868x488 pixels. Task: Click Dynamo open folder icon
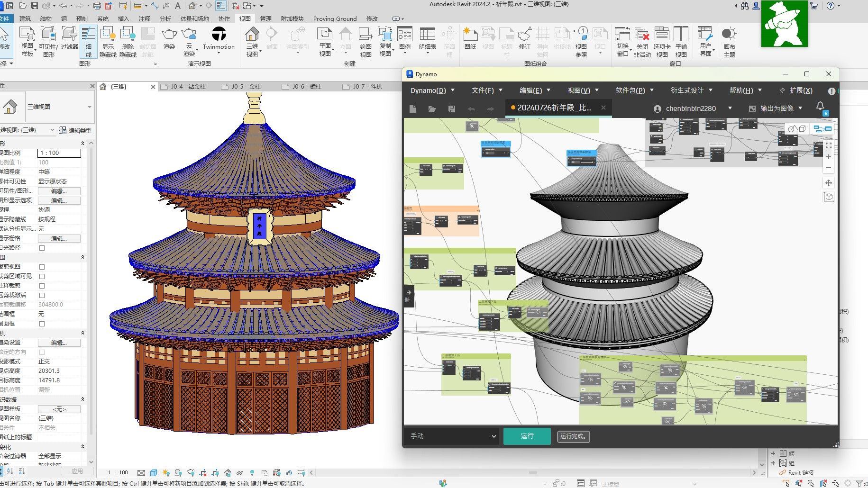pyautogui.click(x=432, y=109)
